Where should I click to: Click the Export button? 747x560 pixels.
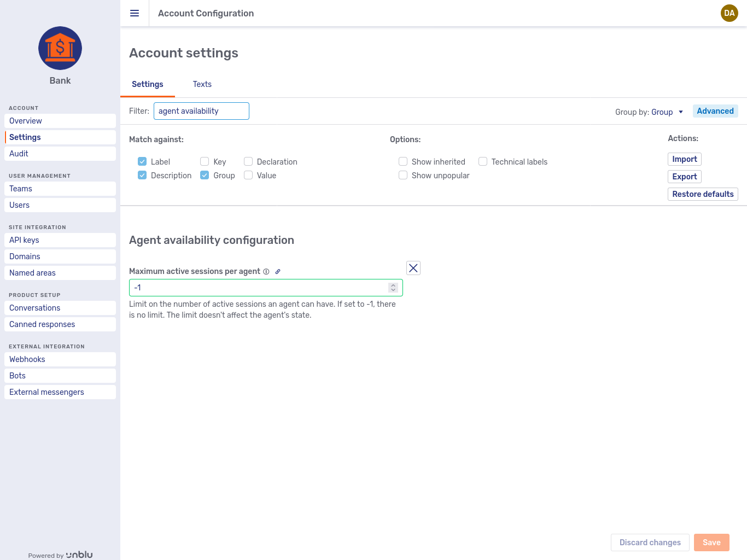tap(684, 177)
